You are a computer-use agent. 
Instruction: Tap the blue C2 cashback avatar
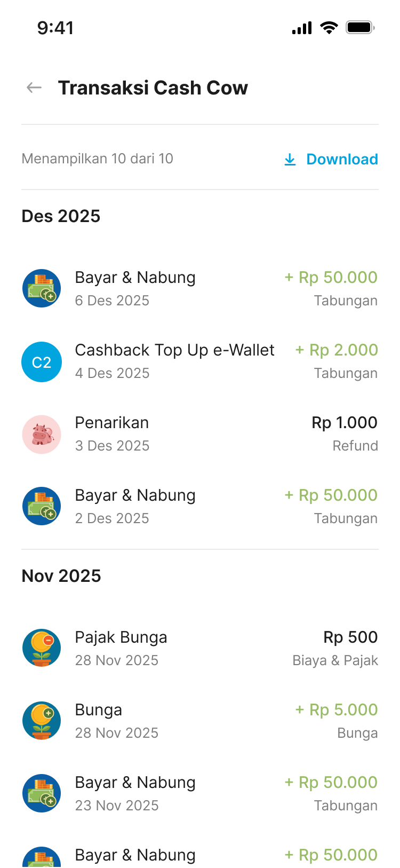(x=42, y=362)
